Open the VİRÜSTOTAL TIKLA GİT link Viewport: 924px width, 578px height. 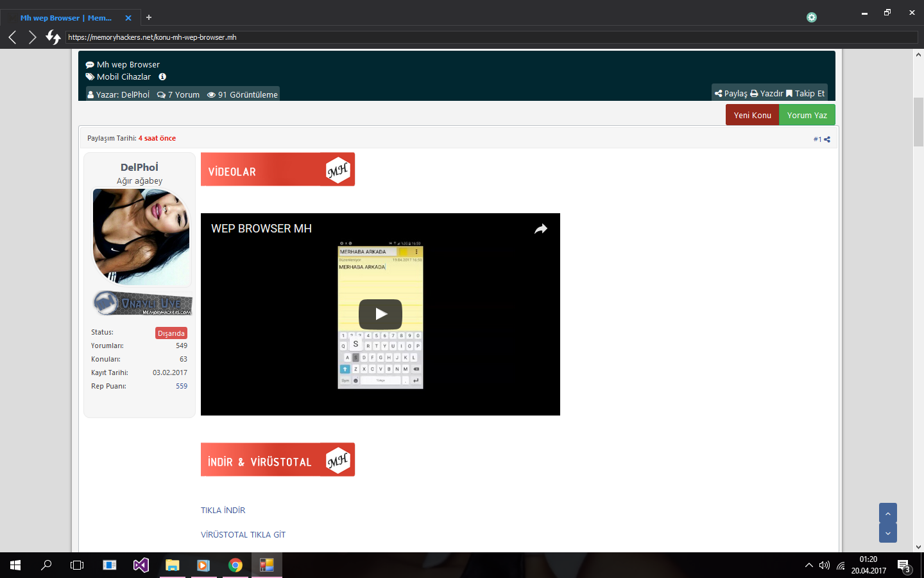pos(243,535)
